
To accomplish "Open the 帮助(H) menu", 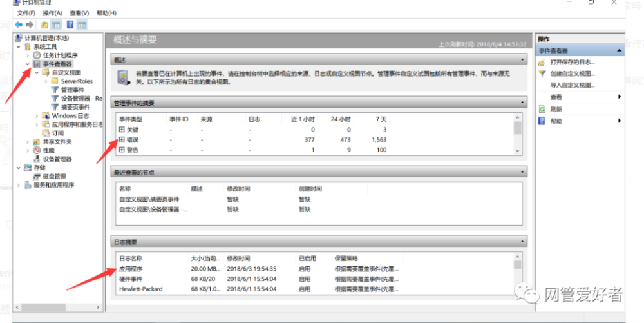I will pyautogui.click(x=106, y=13).
